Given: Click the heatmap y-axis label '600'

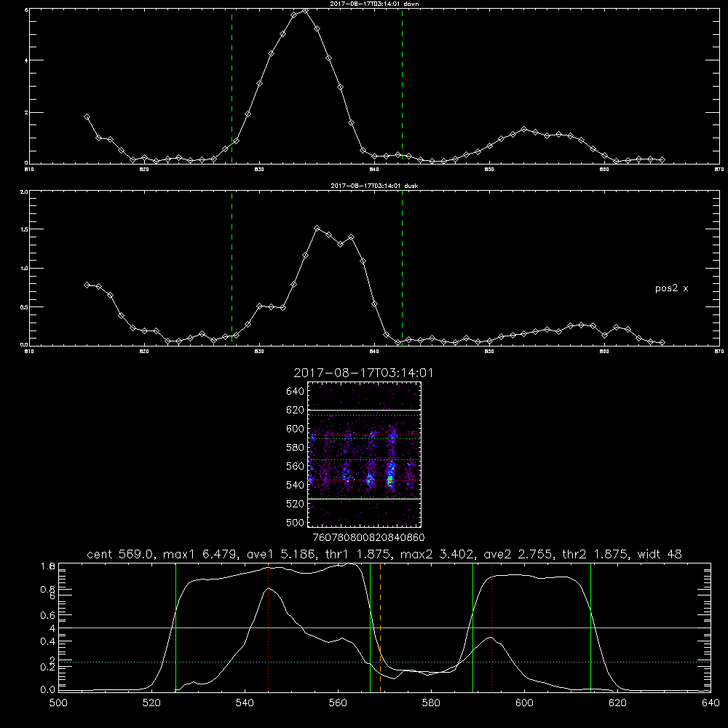Looking at the screenshot, I should tap(296, 429).
